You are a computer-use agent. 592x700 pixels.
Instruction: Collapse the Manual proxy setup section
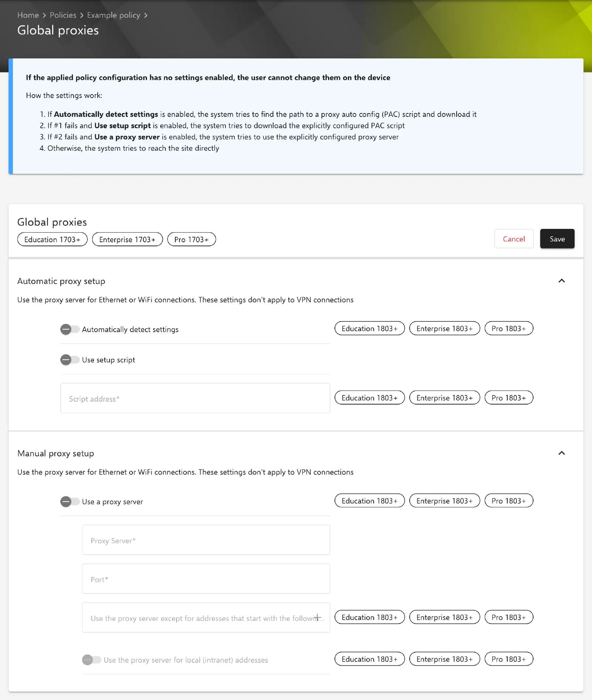click(x=562, y=453)
